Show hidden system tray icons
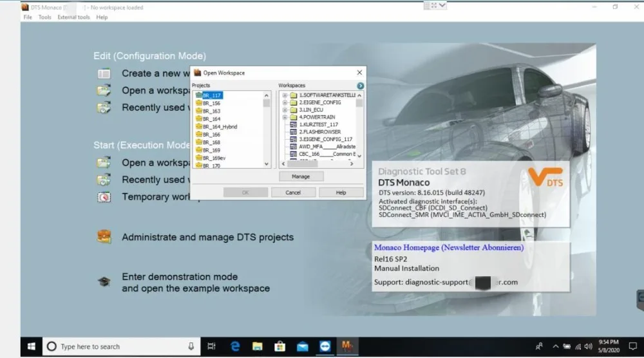This screenshot has height=358, width=644. [555, 346]
